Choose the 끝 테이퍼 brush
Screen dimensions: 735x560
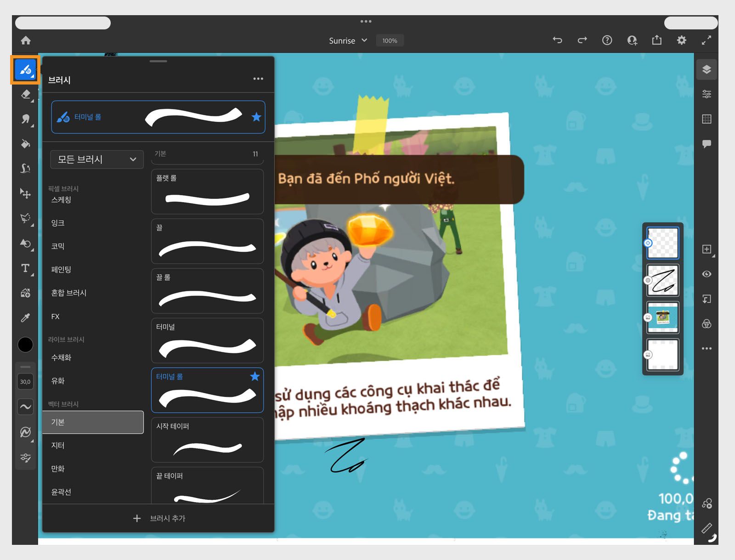pos(207,486)
